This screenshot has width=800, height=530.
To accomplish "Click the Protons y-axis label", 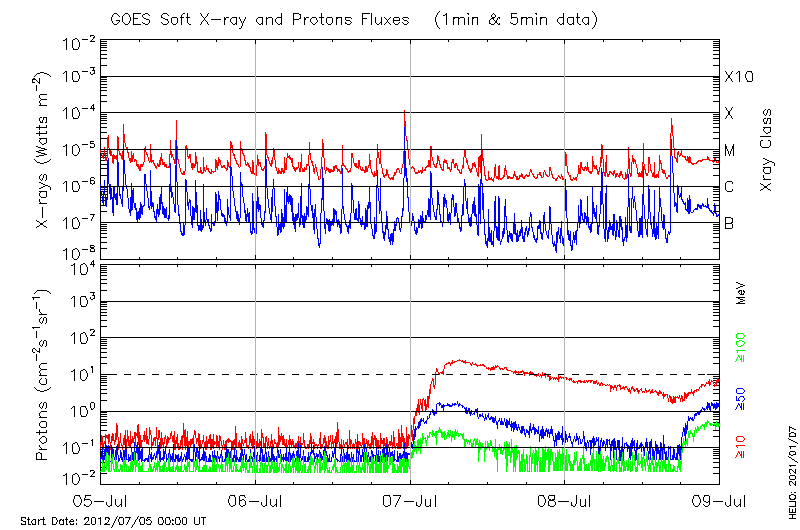I will tap(43, 374).
